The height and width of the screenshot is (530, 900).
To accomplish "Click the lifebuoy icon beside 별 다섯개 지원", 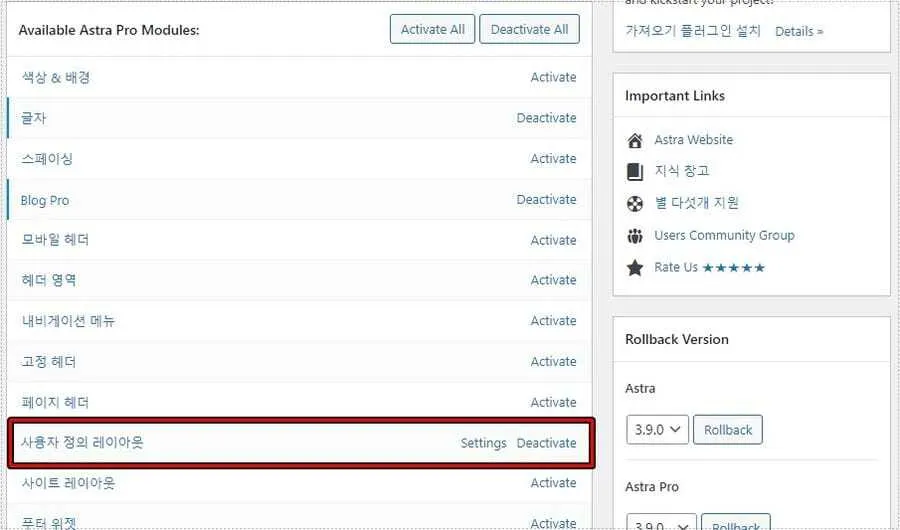I will coord(635,204).
